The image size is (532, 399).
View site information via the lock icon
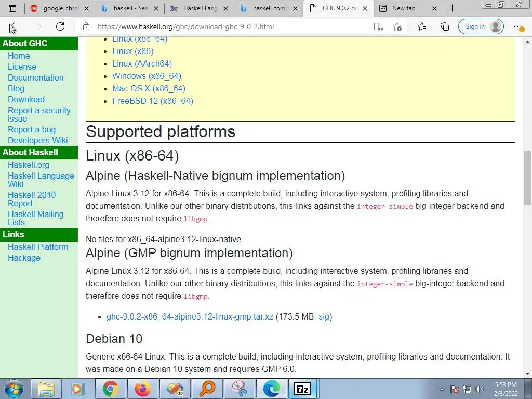pos(86,26)
